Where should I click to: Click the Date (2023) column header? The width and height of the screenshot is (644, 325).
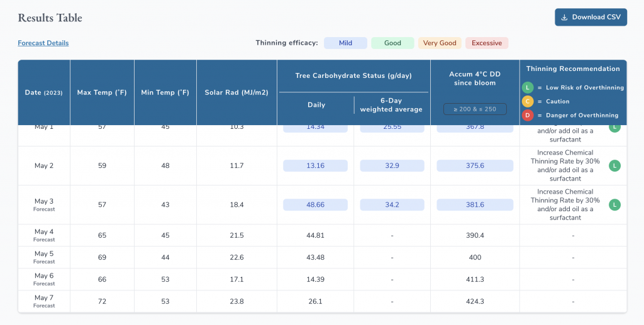(44, 92)
